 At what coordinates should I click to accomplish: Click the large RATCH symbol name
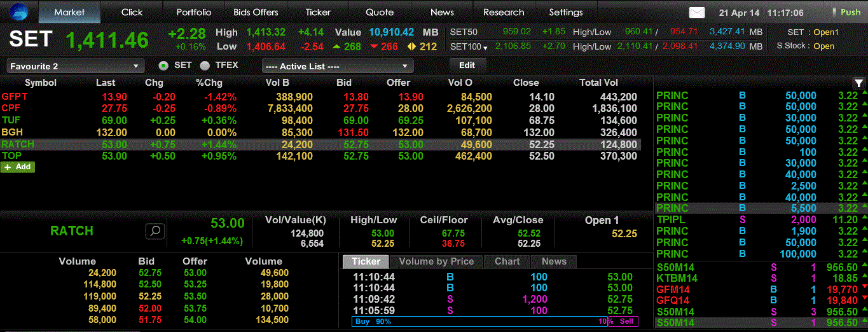tap(72, 231)
